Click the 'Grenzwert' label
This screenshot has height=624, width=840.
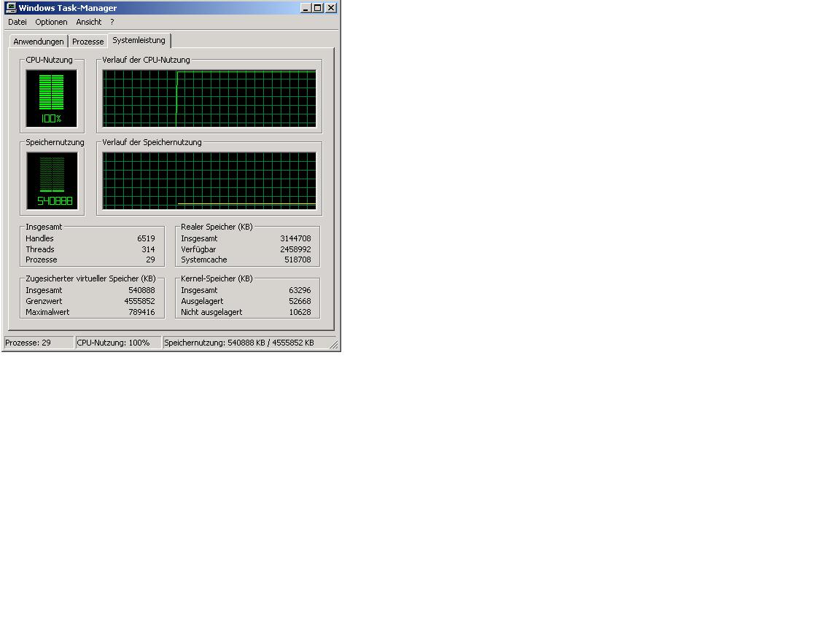tap(44, 301)
